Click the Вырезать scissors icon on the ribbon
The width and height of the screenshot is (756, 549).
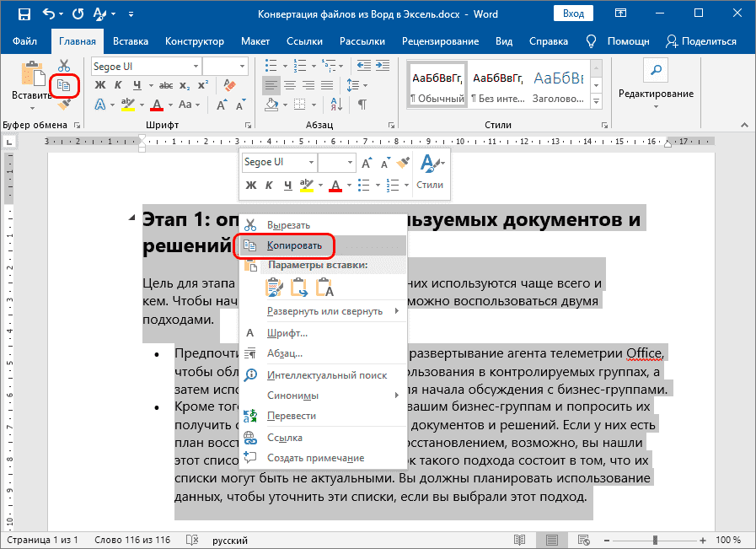(64, 64)
